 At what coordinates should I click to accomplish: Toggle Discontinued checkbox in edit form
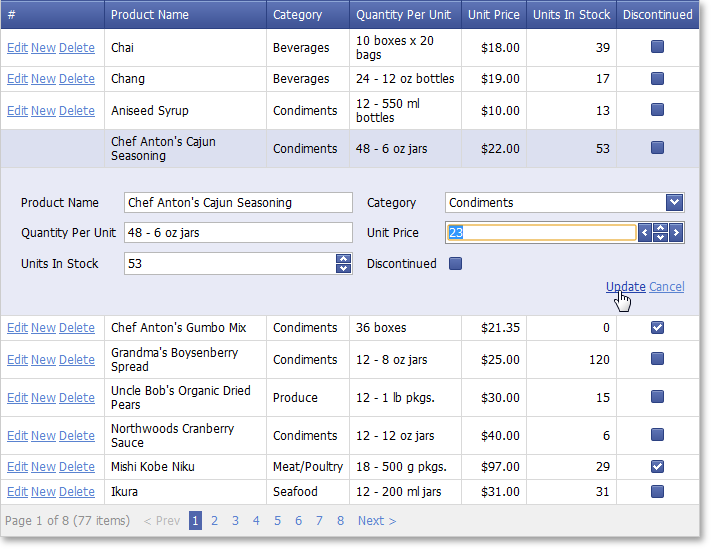(456, 264)
